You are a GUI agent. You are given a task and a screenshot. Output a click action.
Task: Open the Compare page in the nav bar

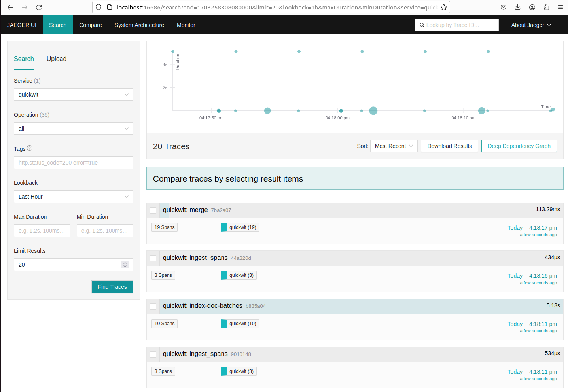coord(91,25)
